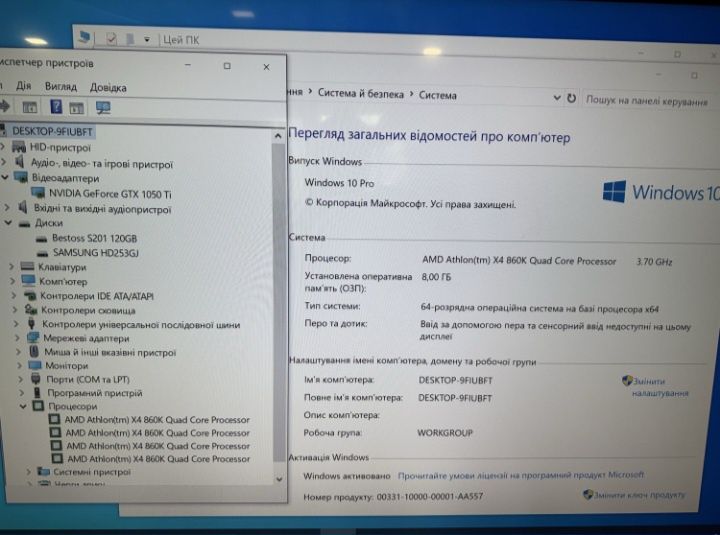
Task: Click the refresh button in System window
Action: (x=571, y=98)
